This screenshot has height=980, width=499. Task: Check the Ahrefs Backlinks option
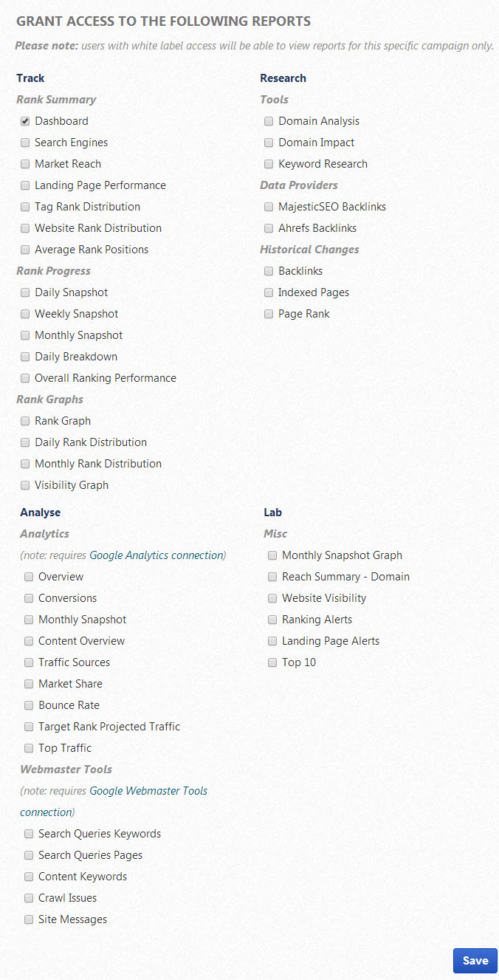point(269,228)
